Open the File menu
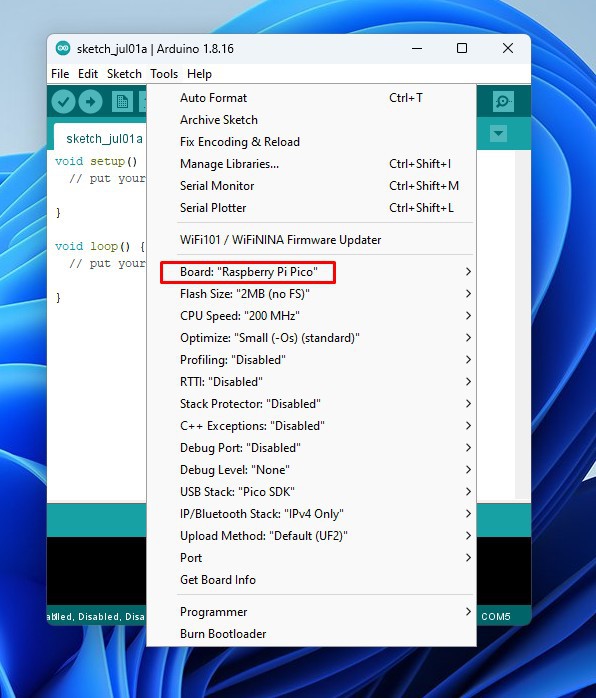The image size is (596, 698). coord(60,74)
